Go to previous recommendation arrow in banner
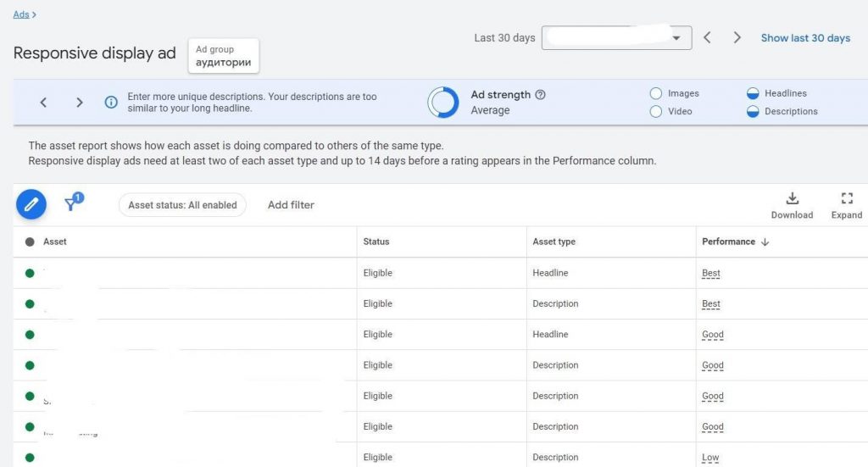Viewport: 868px width, 467px height. point(43,103)
